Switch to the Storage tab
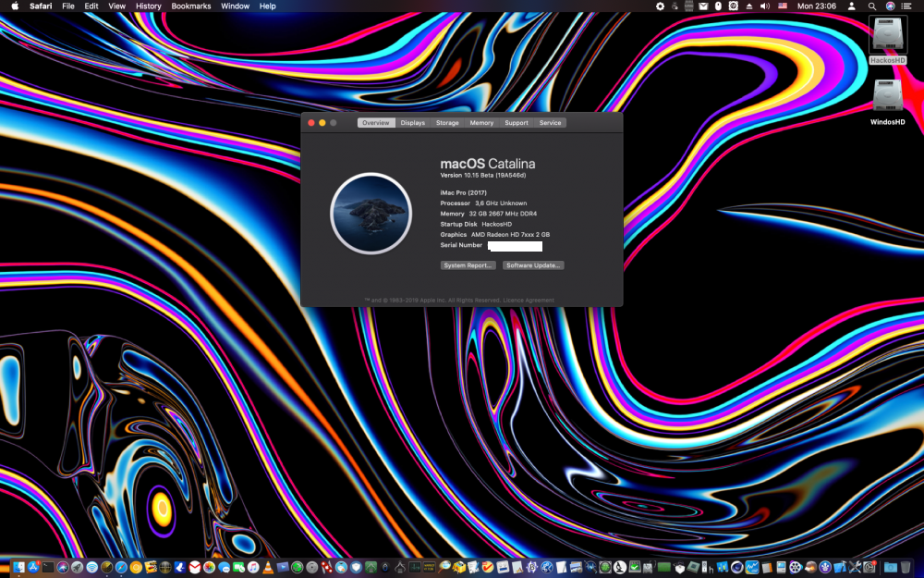The height and width of the screenshot is (578, 924). coord(447,123)
